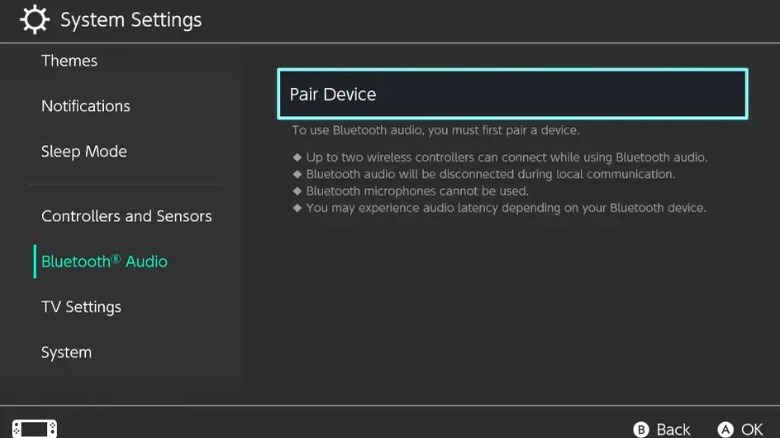Click the Switch console icon in footer
Viewport: 780px width, 438px height.
[x=35, y=428]
